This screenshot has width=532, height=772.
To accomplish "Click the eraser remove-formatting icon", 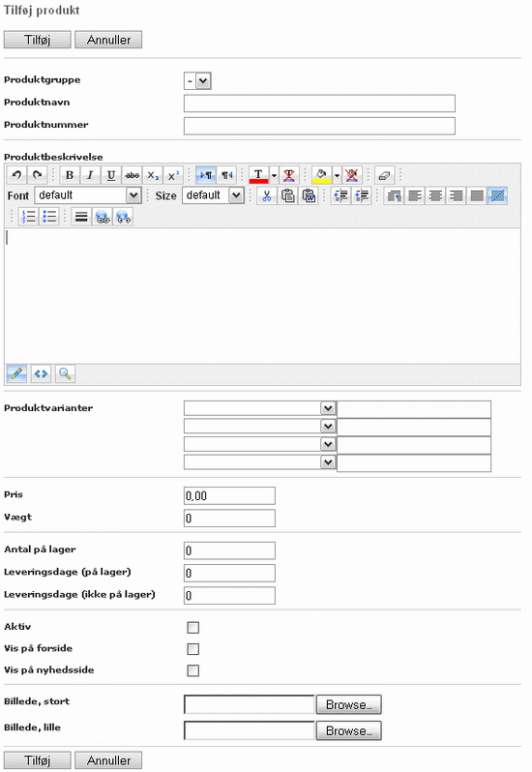I will click(x=384, y=175).
